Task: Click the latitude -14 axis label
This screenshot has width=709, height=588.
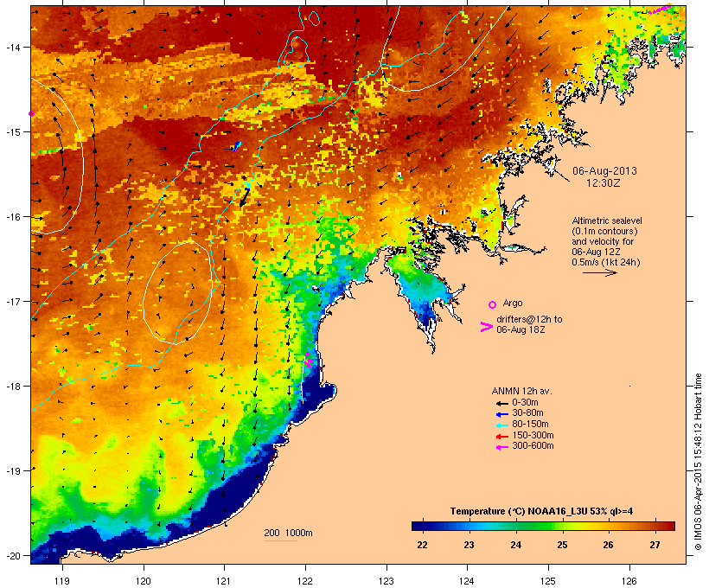Action: coord(12,47)
